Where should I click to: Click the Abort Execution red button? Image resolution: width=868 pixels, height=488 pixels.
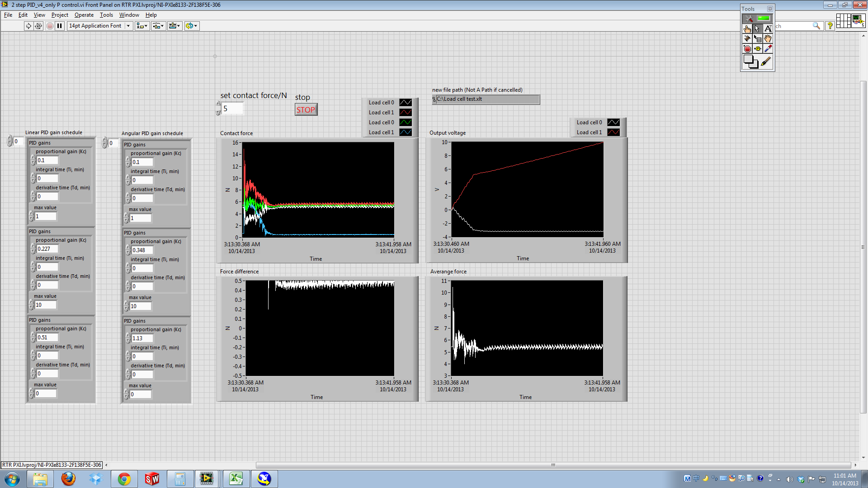click(x=50, y=26)
